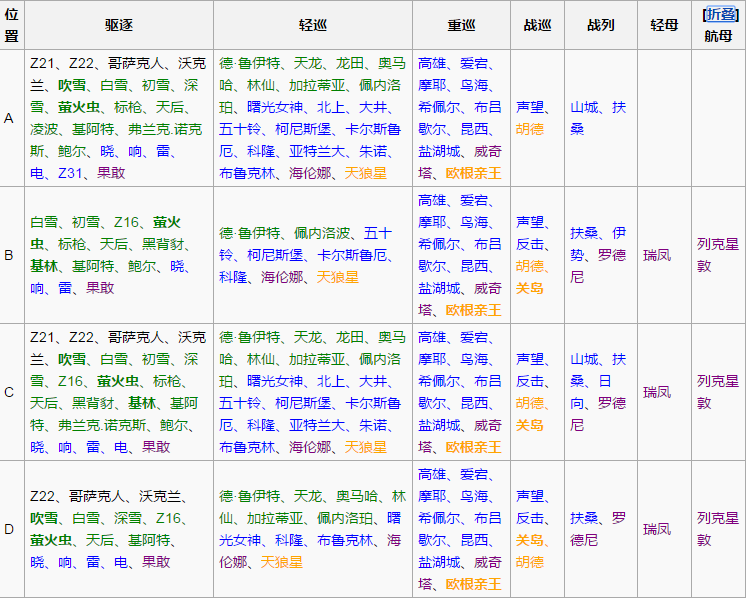Select the row C position label
746x598 pixels.
(x=9, y=392)
